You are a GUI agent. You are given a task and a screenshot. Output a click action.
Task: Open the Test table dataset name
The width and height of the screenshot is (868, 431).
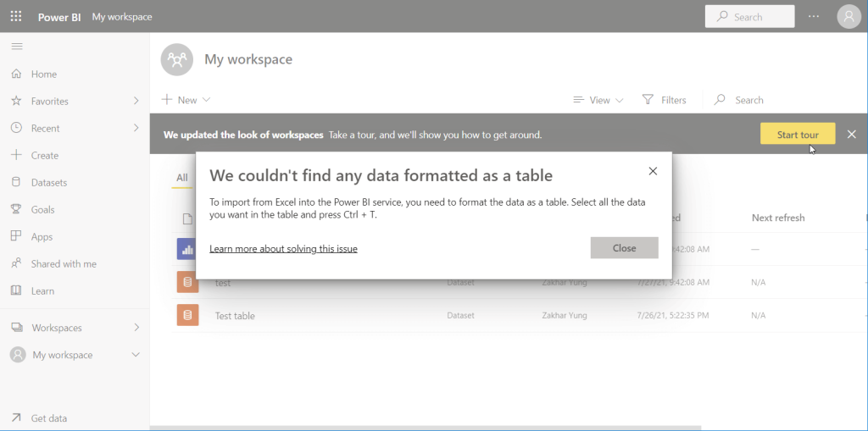[x=235, y=316]
